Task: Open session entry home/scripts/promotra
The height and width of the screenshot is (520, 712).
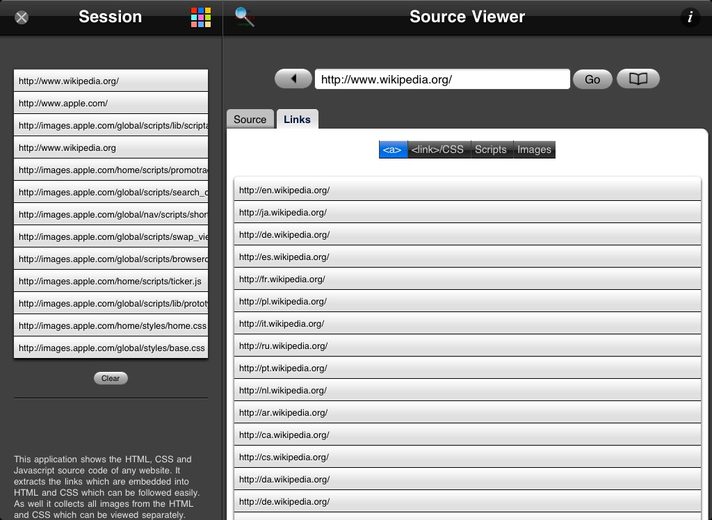Action: click(x=111, y=169)
